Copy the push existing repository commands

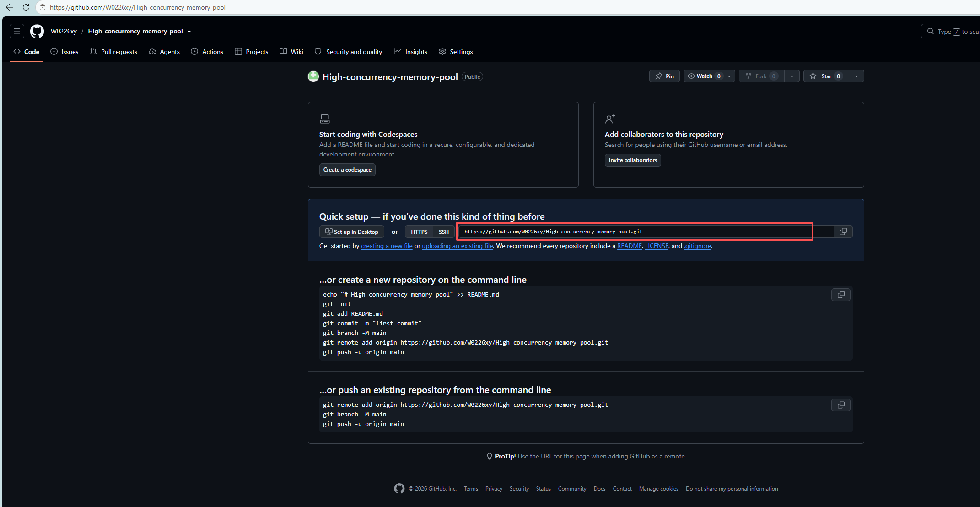[x=841, y=405]
